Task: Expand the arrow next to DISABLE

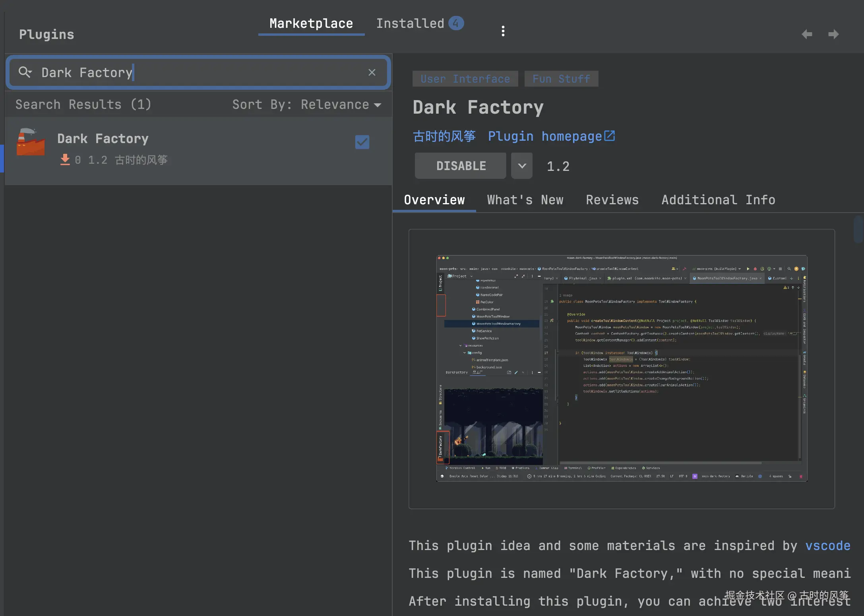Action: (x=522, y=166)
